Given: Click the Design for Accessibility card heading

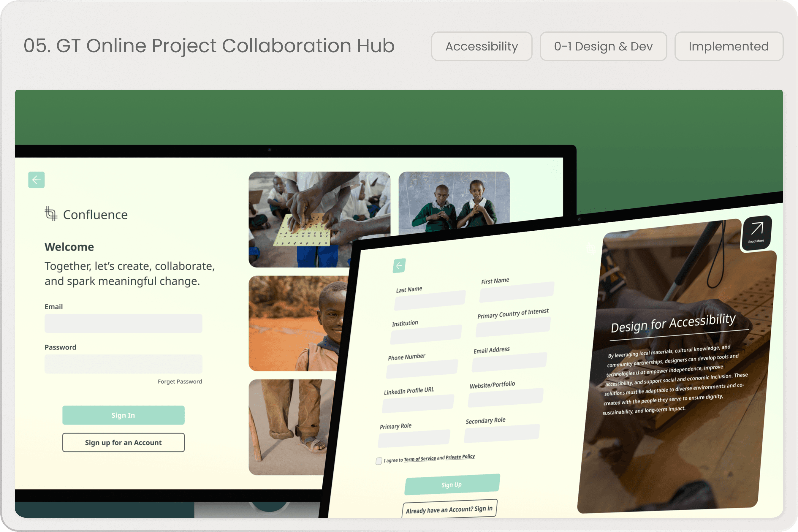Looking at the screenshot, I should click(x=673, y=323).
